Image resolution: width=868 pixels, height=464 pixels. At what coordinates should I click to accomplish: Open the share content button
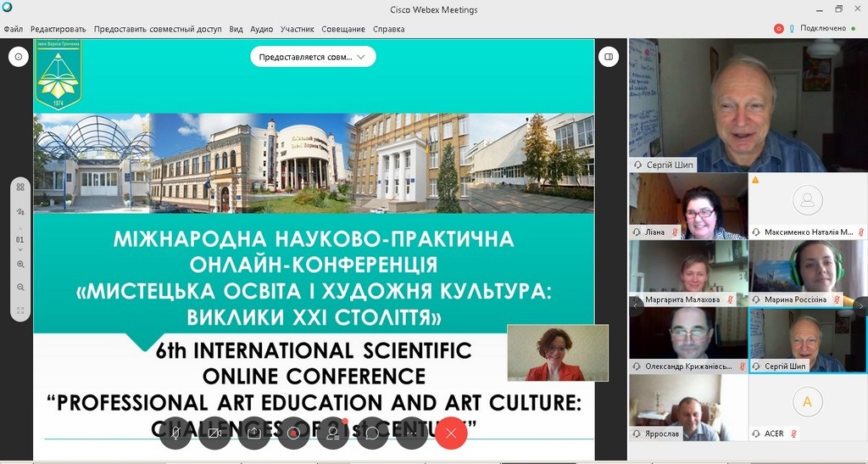coord(254,433)
